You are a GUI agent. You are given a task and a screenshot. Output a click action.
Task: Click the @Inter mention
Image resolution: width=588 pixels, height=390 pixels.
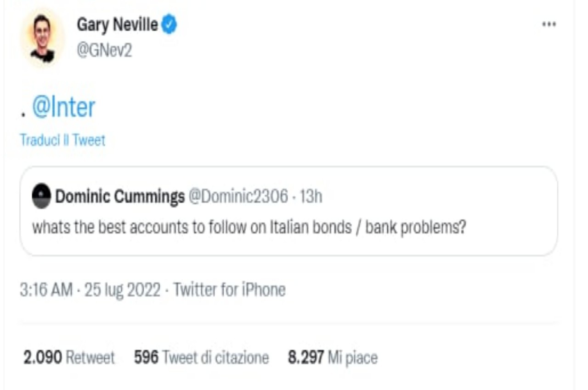point(63,108)
